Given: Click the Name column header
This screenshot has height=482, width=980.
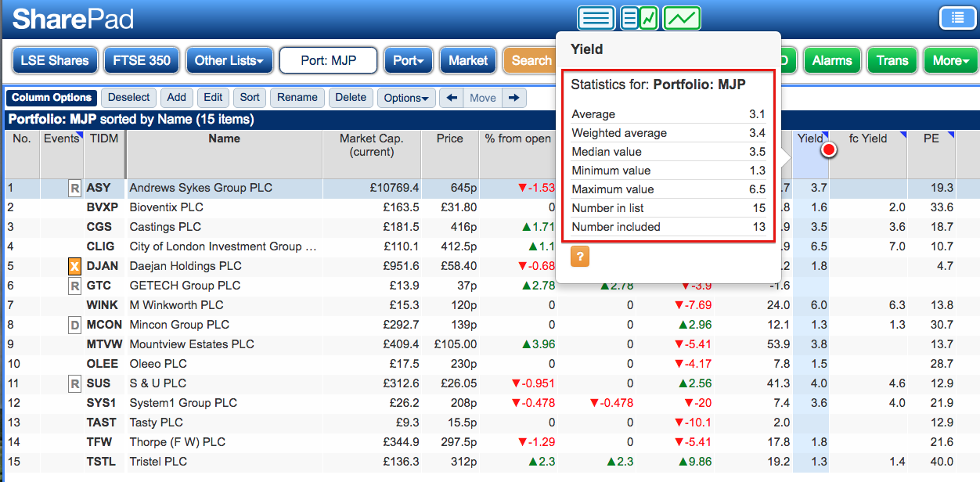Looking at the screenshot, I should coord(224,153).
